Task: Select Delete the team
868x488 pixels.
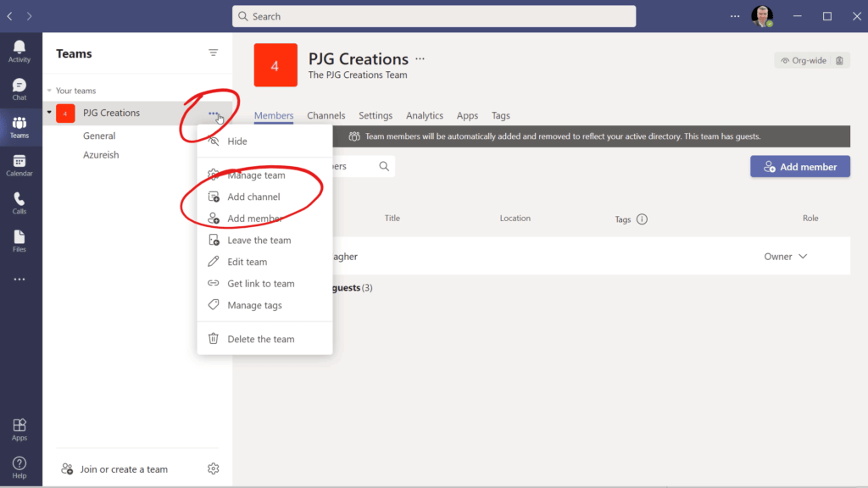Action: point(264,339)
